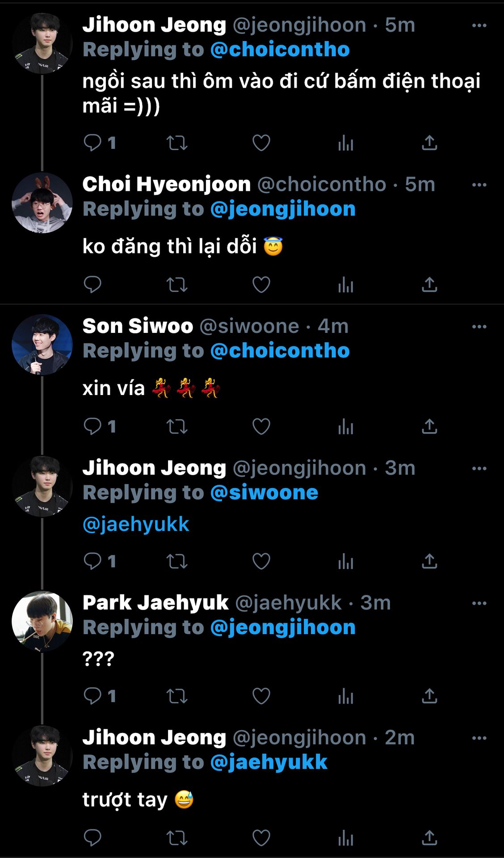The image size is (504, 858).
Task: Open more options on Jihoon Jeong's first tweet
Action: pos(479,25)
